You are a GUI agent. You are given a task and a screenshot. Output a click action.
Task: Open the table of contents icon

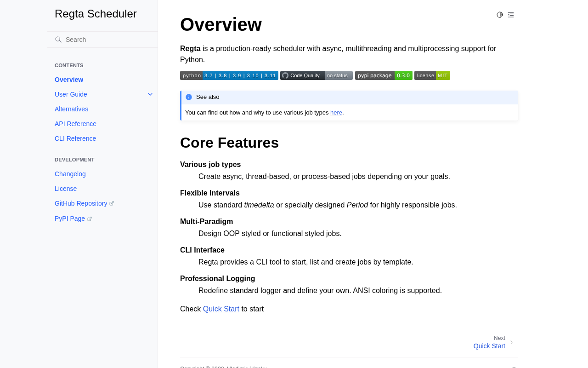pyautogui.click(x=511, y=15)
